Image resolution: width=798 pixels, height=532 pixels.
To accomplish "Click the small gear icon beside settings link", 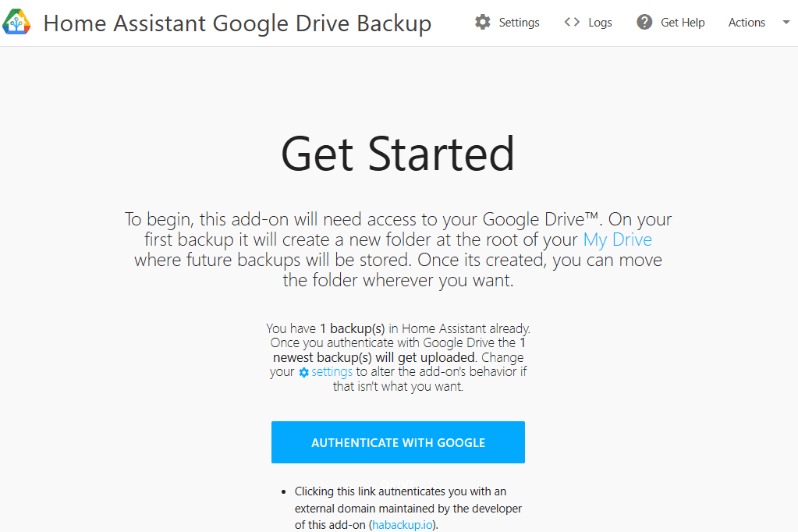I will click(303, 372).
